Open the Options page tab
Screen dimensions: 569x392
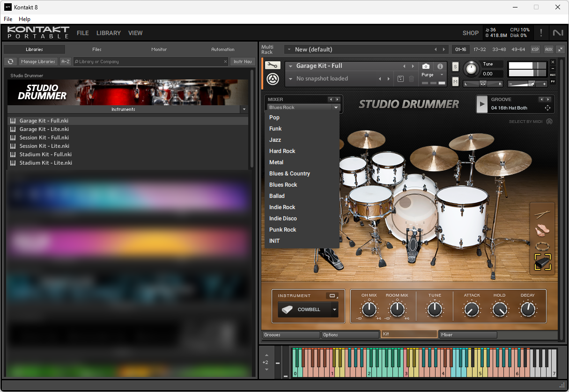coord(350,335)
